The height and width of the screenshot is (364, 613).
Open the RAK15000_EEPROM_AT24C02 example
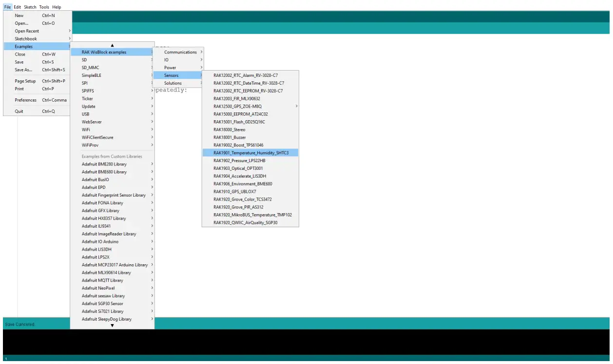tap(250, 114)
